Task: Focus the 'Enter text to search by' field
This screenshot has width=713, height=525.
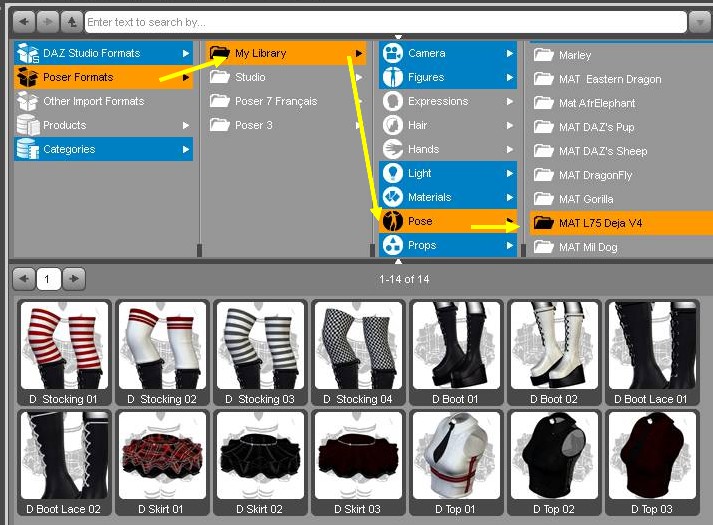Action: (386, 22)
